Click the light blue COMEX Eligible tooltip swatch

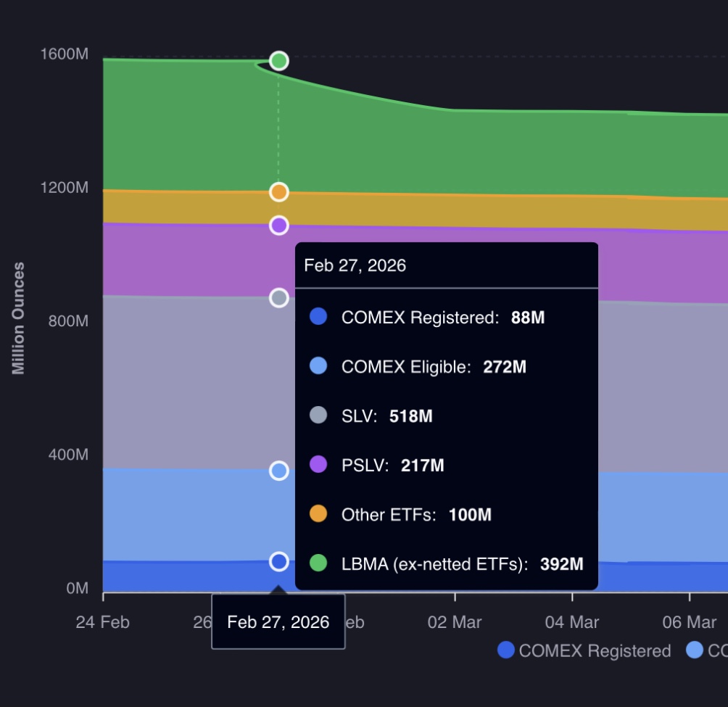(318, 366)
